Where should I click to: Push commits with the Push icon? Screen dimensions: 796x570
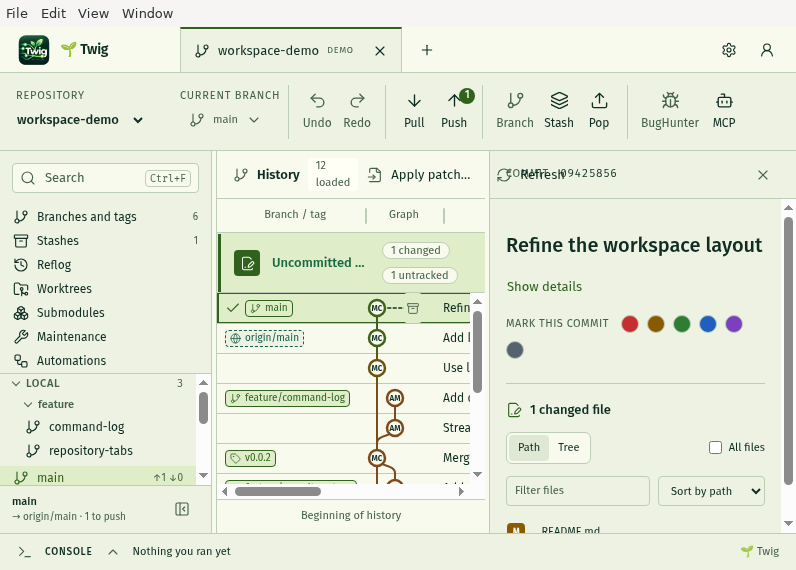[x=454, y=101]
